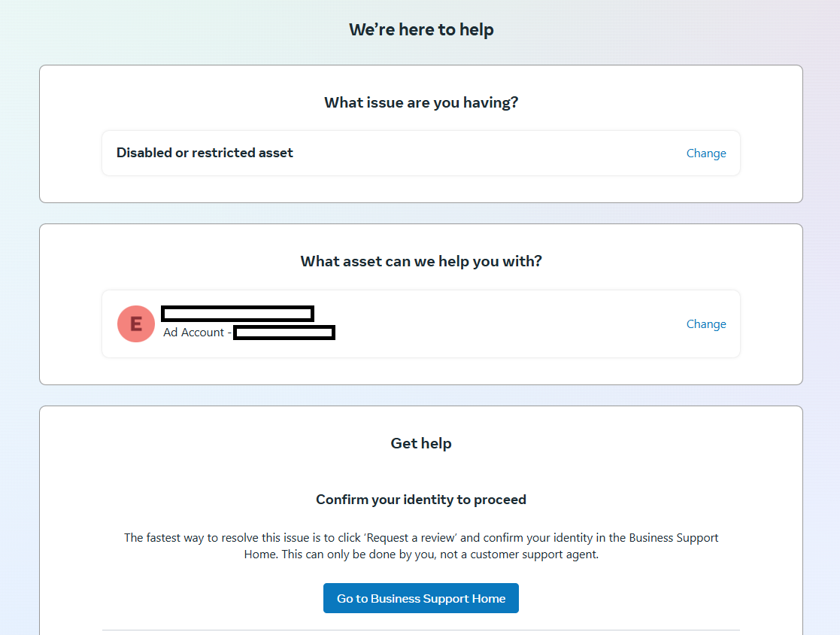This screenshot has height=635, width=840.
Task: Click the redacted account name box
Action: point(238,314)
